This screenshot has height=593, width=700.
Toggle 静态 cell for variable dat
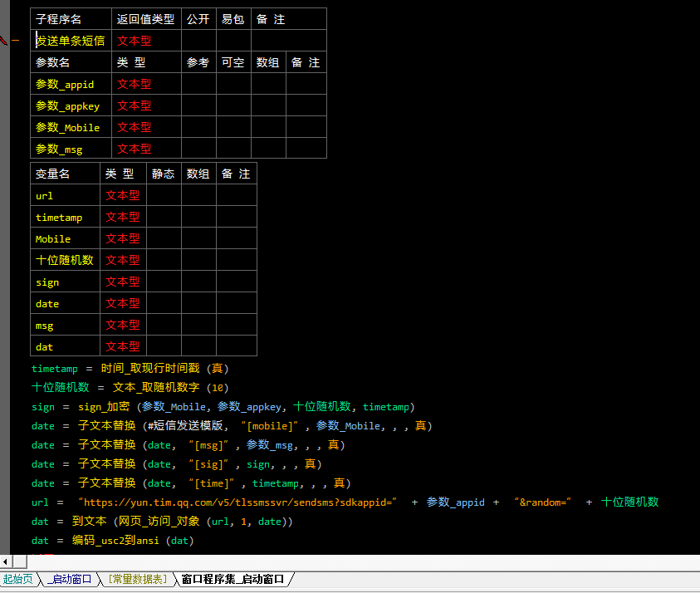pyautogui.click(x=164, y=346)
